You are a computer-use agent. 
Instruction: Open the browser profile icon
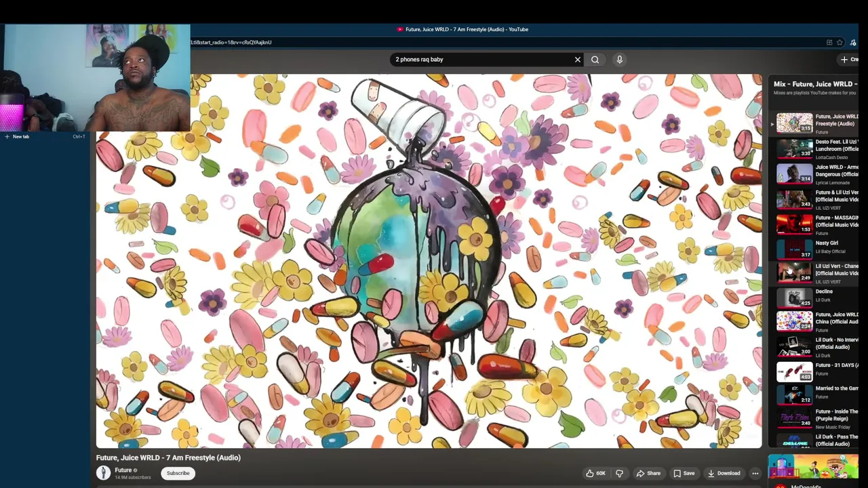[853, 42]
